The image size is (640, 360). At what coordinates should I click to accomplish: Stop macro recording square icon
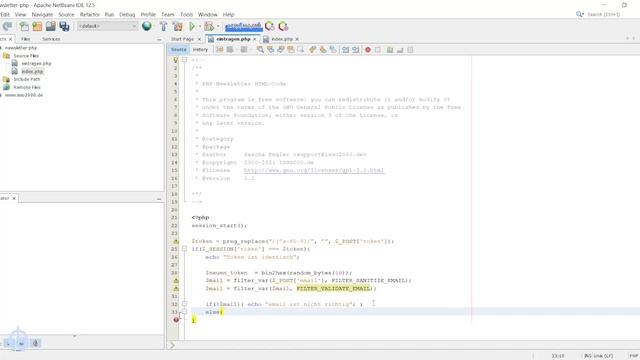tap(378, 50)
